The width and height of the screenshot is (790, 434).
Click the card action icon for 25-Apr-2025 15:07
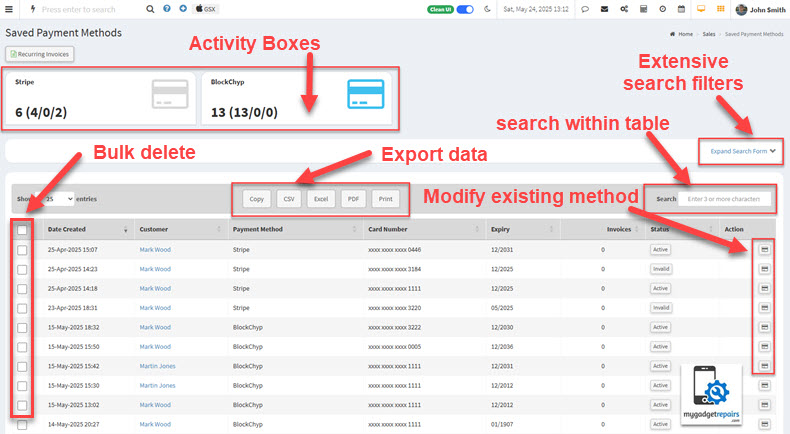[x=764, y=250]
